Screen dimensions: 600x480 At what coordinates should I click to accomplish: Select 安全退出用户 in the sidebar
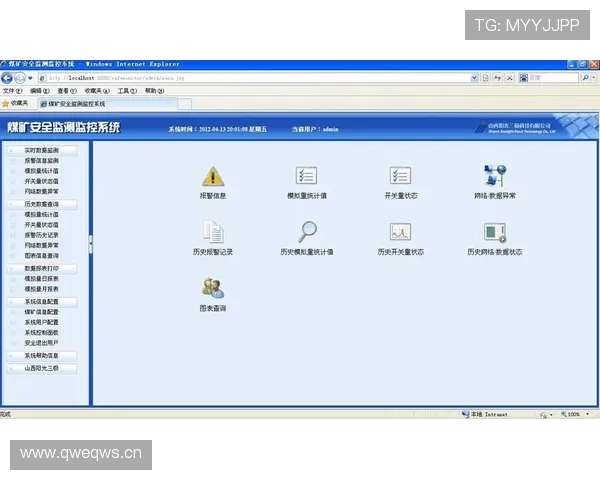pyautogui.click(x=42, y=342)
